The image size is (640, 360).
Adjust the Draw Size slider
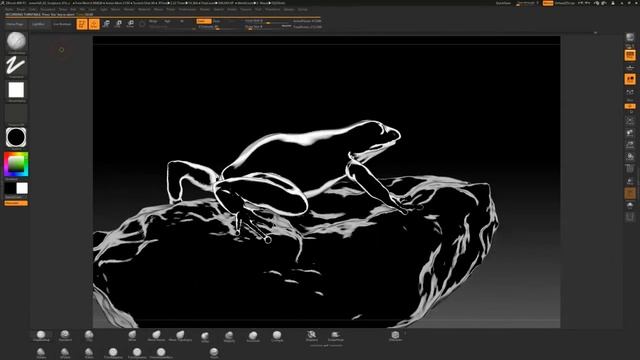267,27
